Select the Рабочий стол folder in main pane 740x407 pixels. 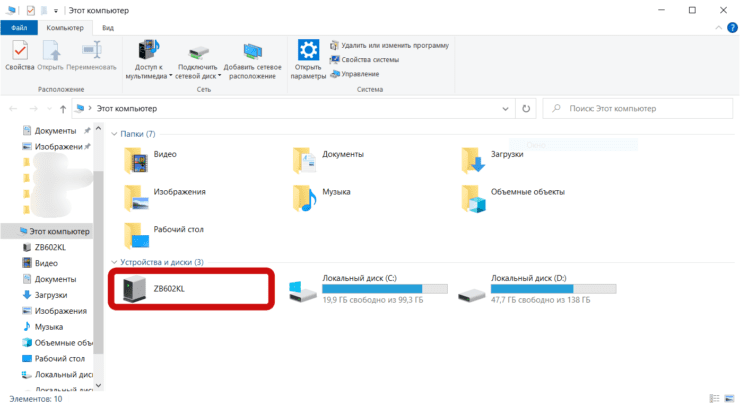(x=163, y=235)
